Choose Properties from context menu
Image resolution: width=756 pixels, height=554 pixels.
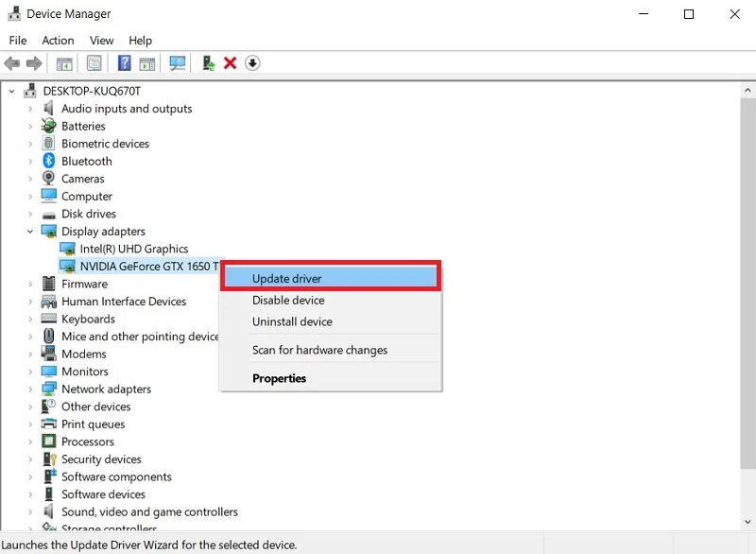[331, 378]
